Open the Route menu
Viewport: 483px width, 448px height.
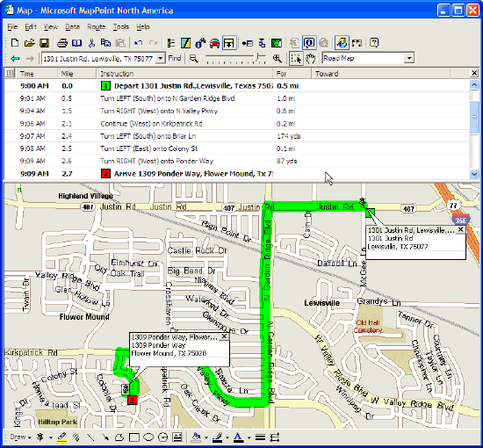click(96, 27)
